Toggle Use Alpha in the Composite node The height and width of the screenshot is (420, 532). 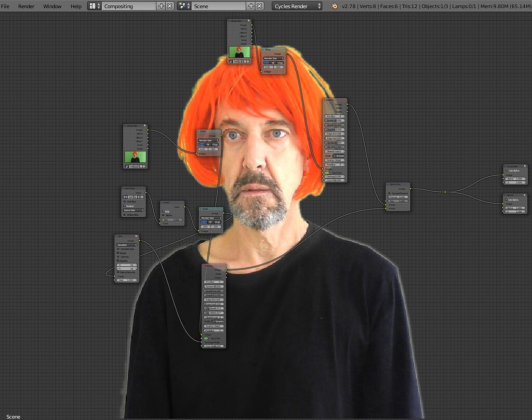click(507, 171)
